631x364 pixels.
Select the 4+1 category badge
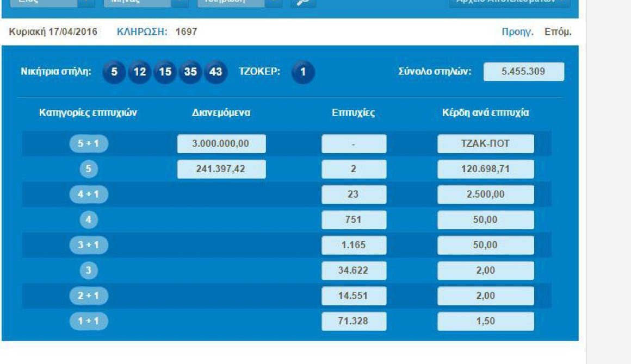tap(89, 194)
